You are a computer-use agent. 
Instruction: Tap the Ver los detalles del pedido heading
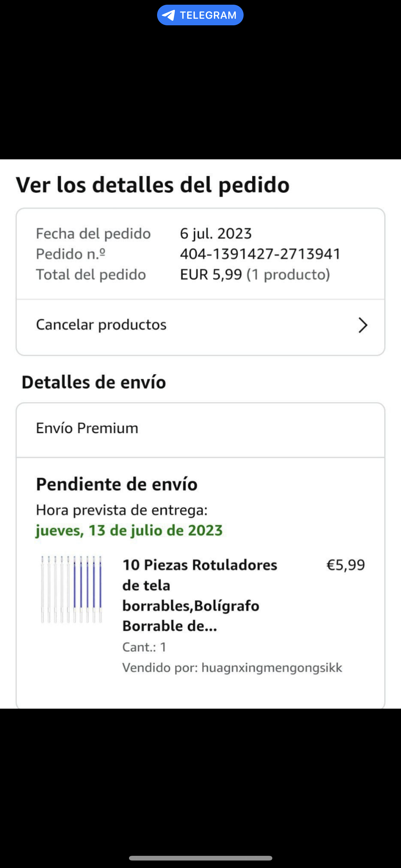[152, 185]
